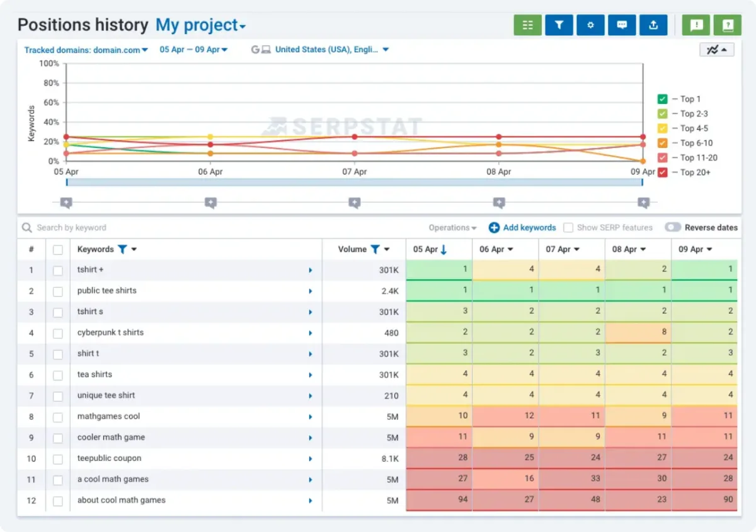Click the blue comment bubble toolbar button

tap(622, 25)
